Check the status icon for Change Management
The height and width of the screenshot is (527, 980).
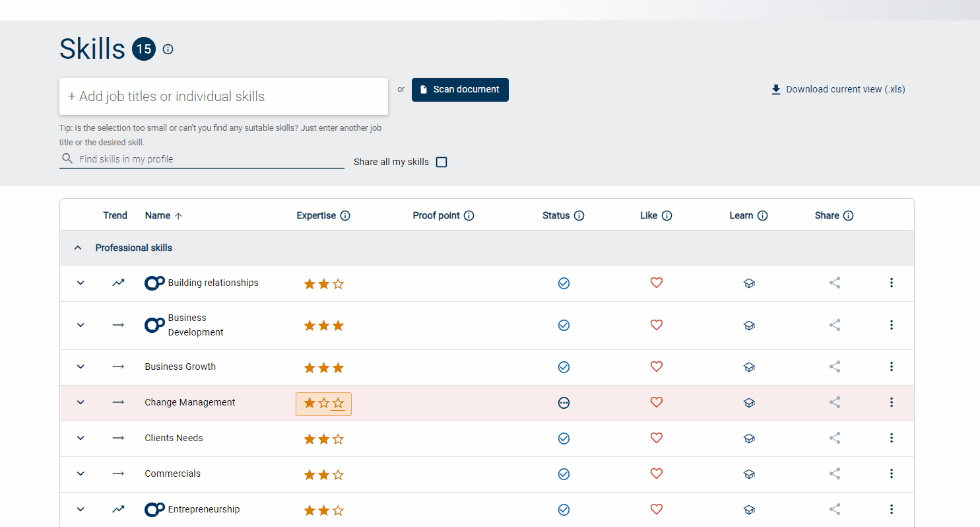564,402
